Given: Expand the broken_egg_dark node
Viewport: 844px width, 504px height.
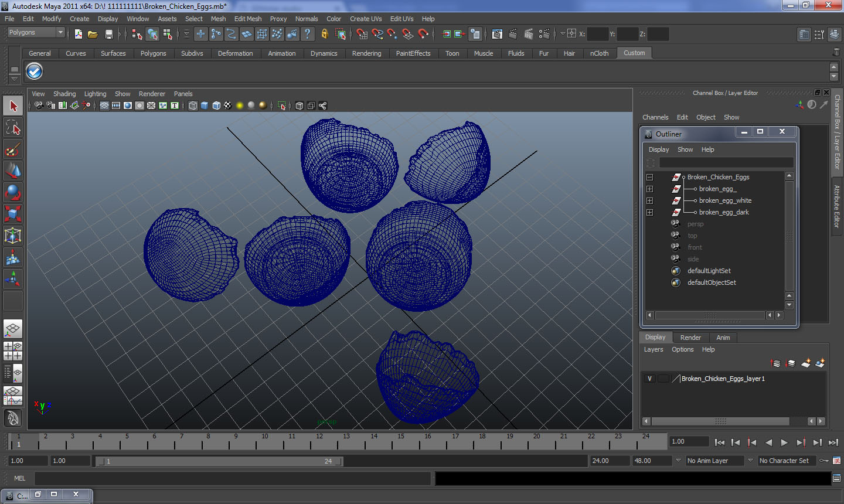Looking at the screenshot, I should tap(649, 212).
